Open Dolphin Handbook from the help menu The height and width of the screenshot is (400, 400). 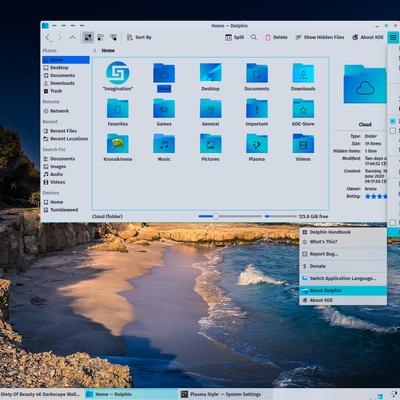coord(343,232)
